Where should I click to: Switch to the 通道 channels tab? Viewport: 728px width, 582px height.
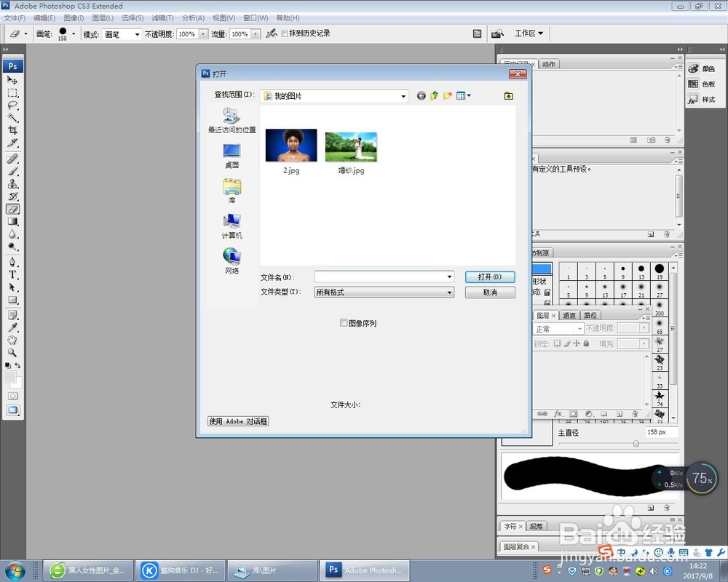571,315
